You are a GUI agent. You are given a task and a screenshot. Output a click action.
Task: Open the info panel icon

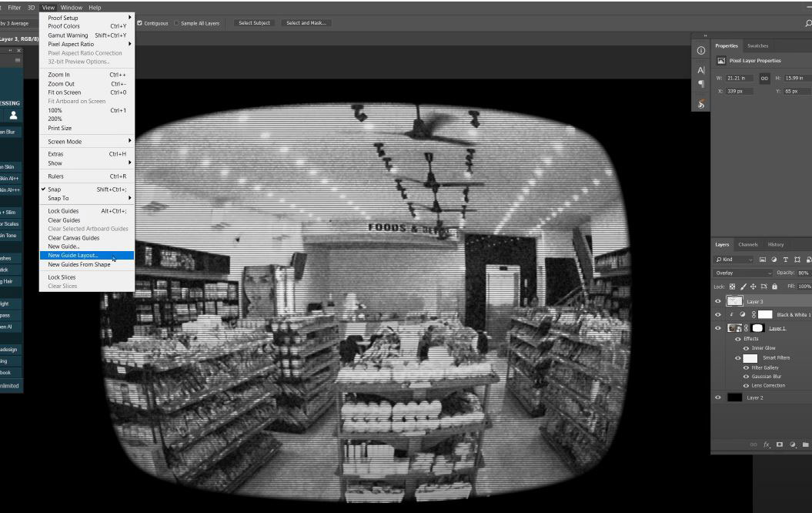coord(700,50)
